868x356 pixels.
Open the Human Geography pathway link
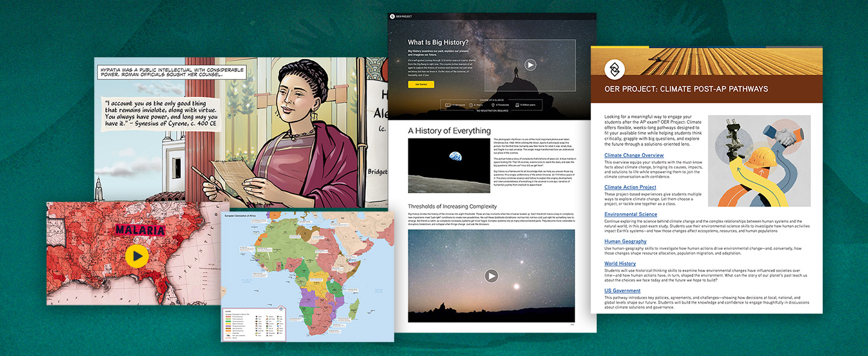point(626,242)
